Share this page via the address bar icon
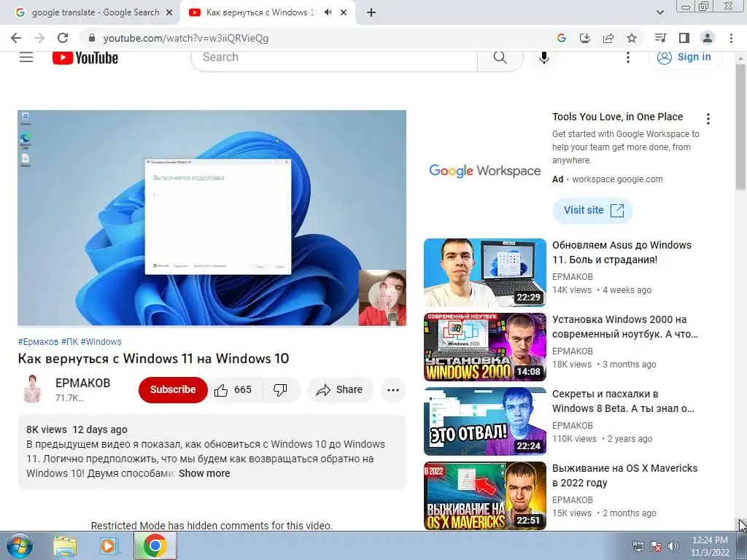This screenshot has width=747, height=560. (608, 38)
